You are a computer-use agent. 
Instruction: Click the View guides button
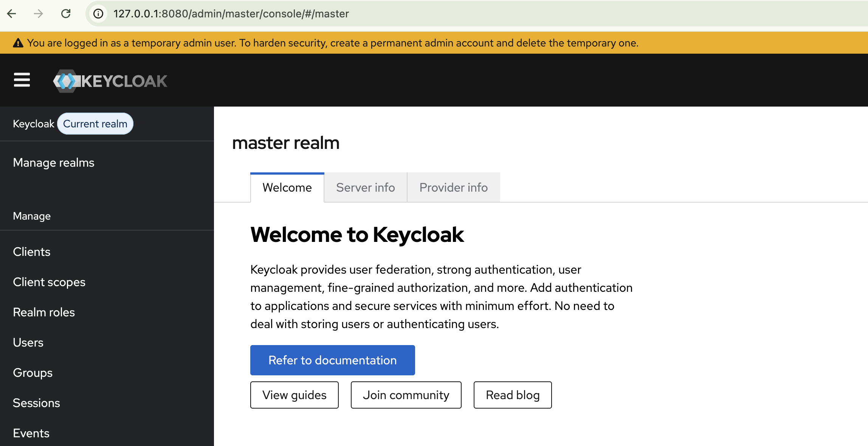coord(294,395)
